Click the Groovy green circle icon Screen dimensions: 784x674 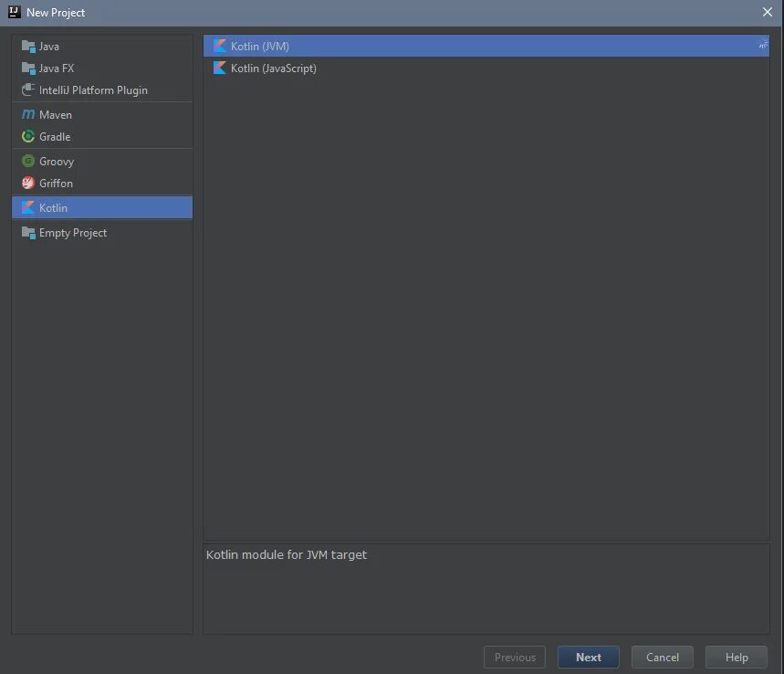tap(28, 161)
